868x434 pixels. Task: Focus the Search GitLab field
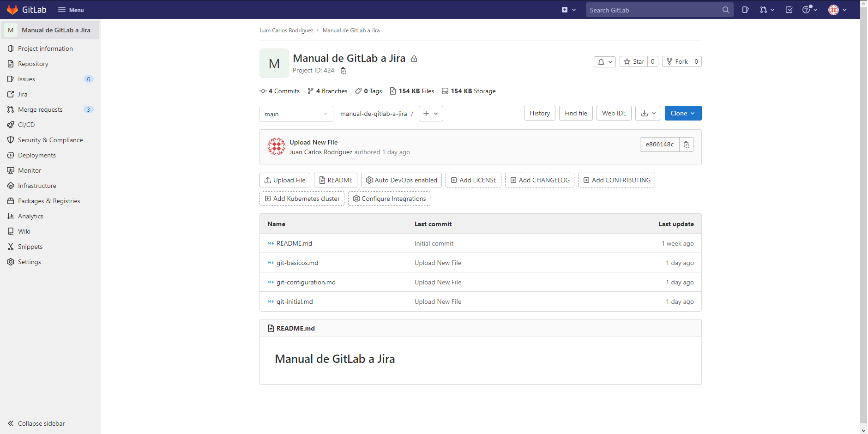click(659, 10)
